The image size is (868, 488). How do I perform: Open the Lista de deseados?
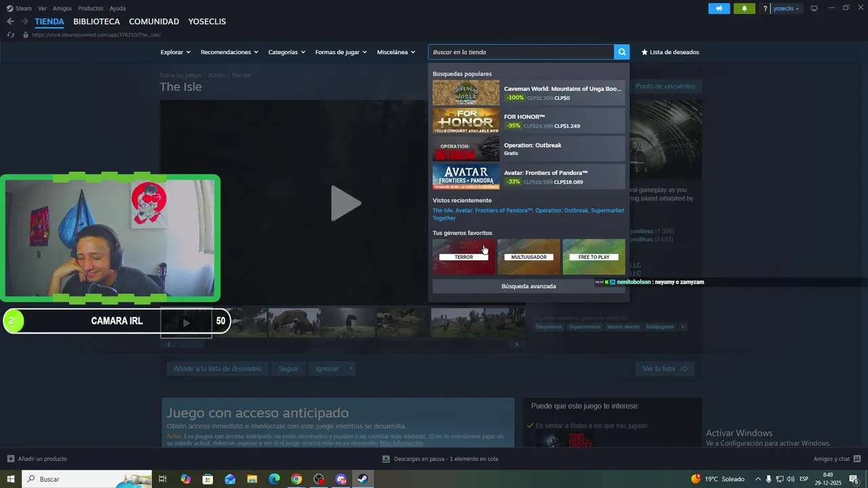(670, 52)
